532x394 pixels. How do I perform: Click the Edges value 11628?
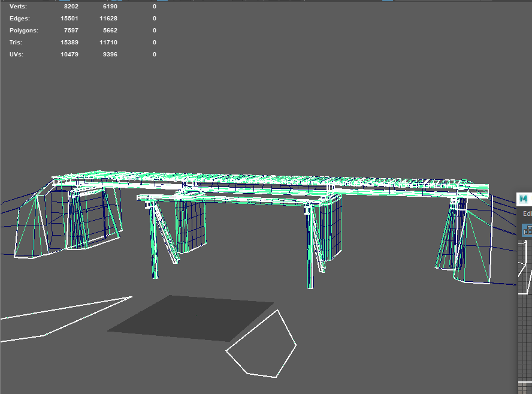108,19
